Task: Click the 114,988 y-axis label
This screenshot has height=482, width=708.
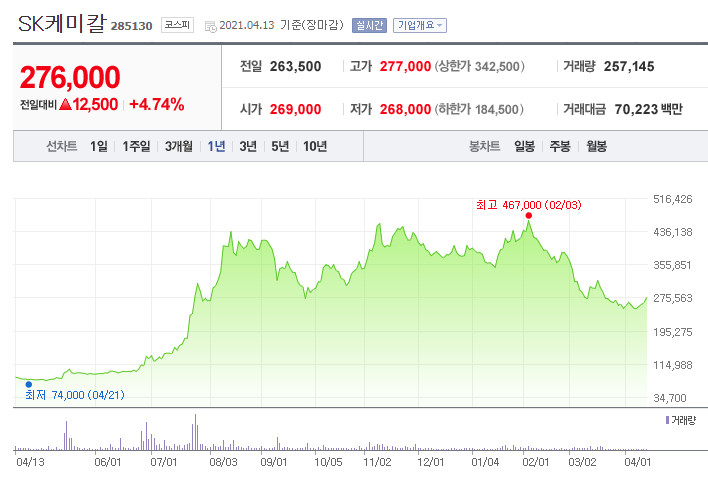Action: [672, 365]
